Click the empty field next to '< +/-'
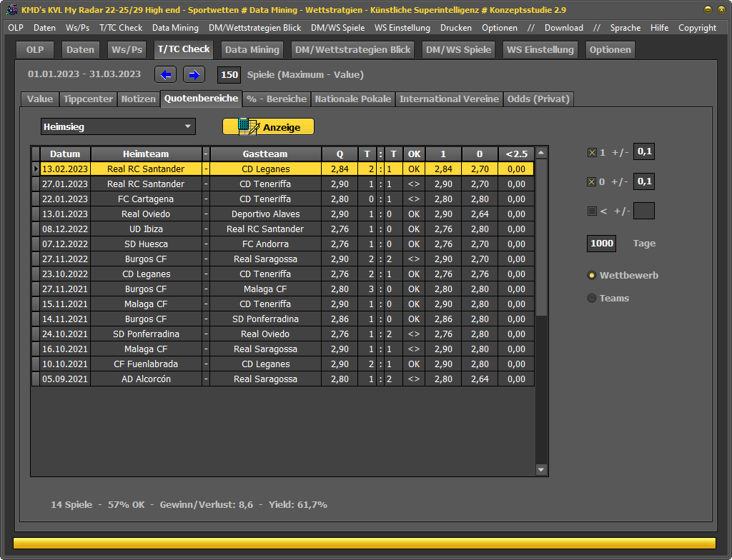 [644, 211]
